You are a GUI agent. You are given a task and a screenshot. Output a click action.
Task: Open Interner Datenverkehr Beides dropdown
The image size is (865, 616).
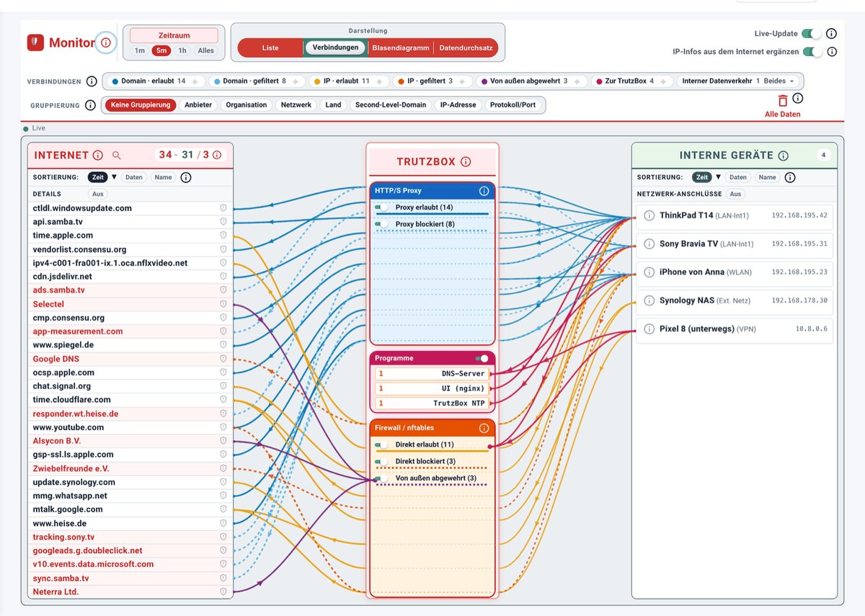click(x=738, y=81)
